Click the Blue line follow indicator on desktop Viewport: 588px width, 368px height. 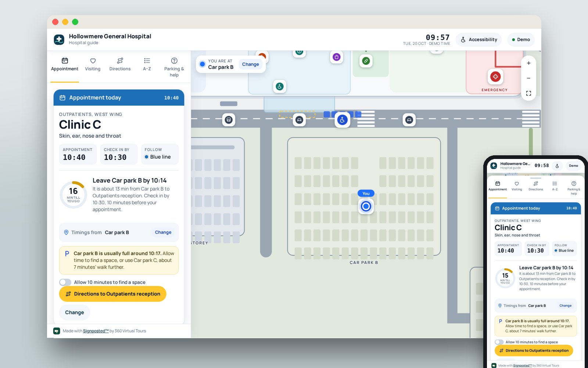click(159, 154)
